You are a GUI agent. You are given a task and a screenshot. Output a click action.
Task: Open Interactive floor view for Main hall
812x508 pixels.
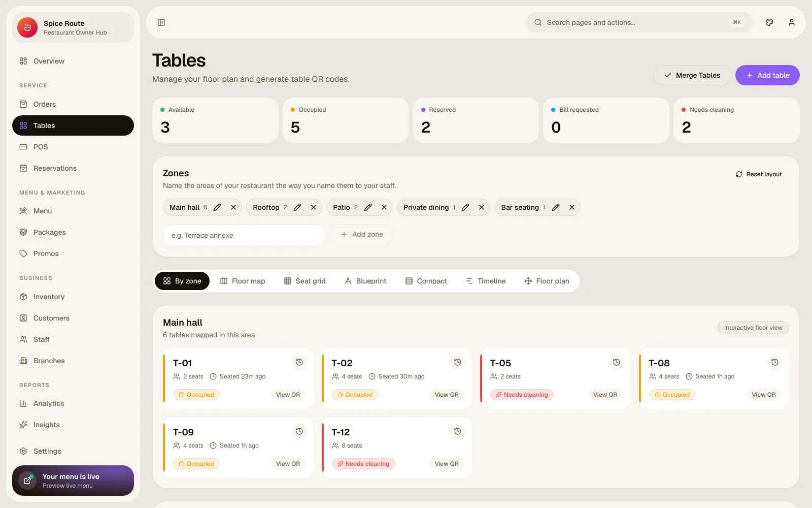[x=753, y=328]
